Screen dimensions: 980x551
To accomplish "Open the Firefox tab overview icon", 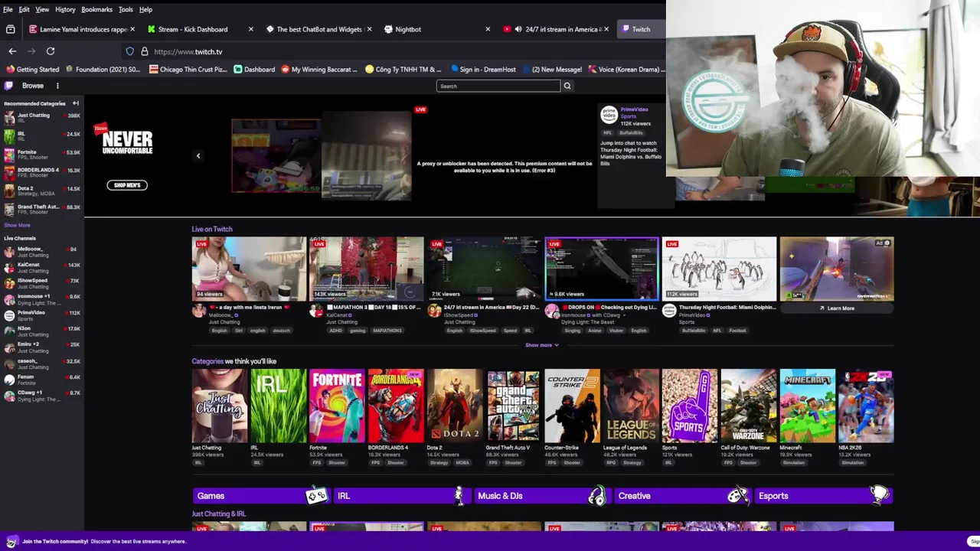I will point(10,29).
